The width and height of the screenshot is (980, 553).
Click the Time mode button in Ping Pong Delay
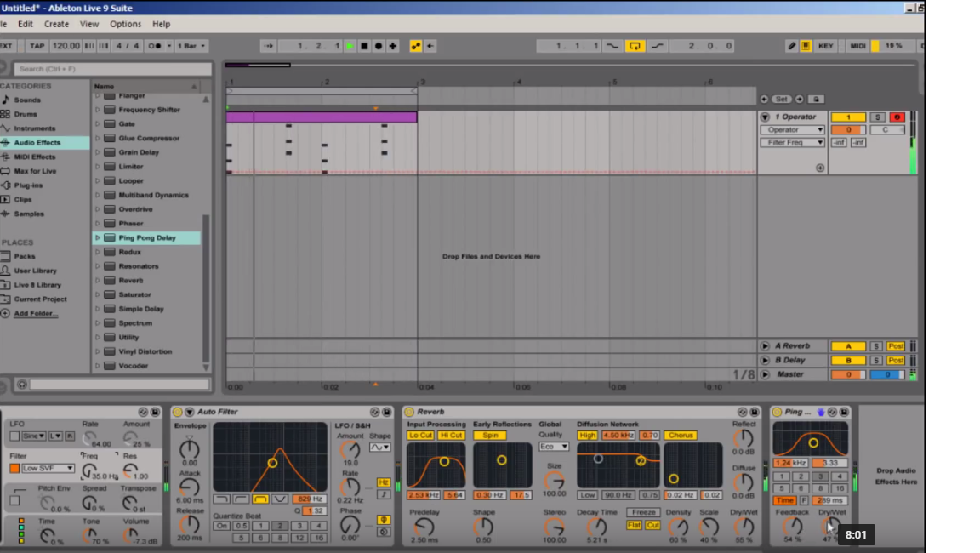[784, 500]
